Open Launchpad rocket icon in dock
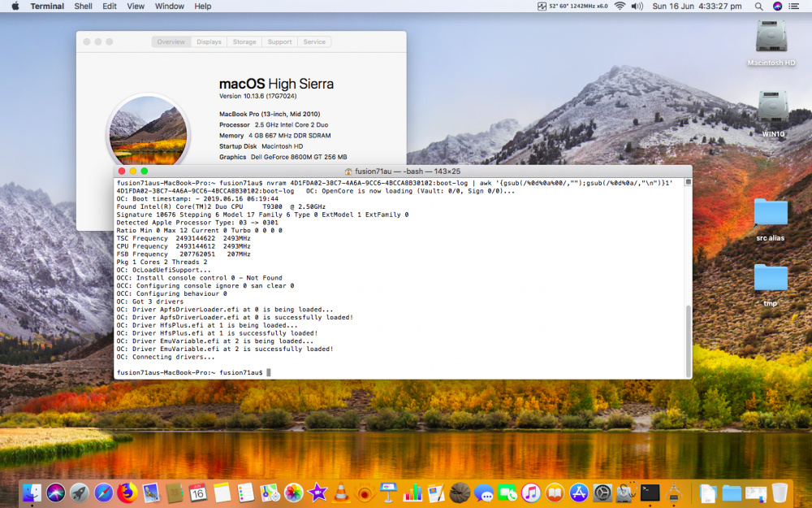 (80, 493)
